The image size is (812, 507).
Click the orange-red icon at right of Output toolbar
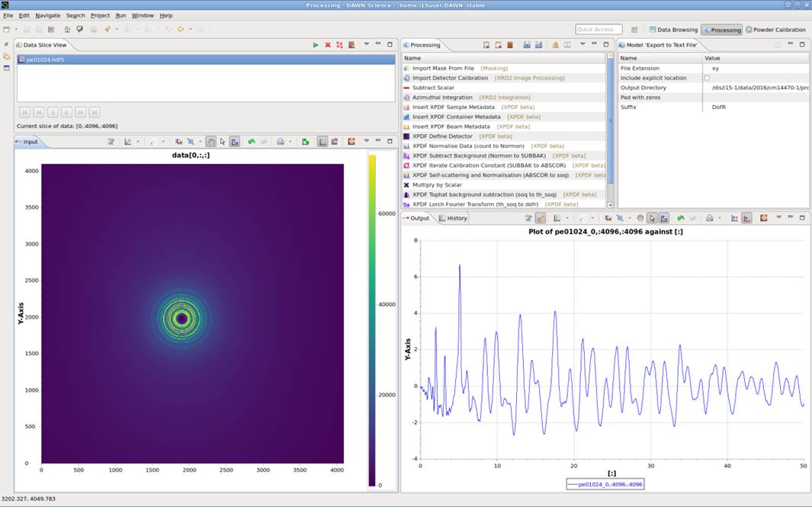[x=763, y=218]
